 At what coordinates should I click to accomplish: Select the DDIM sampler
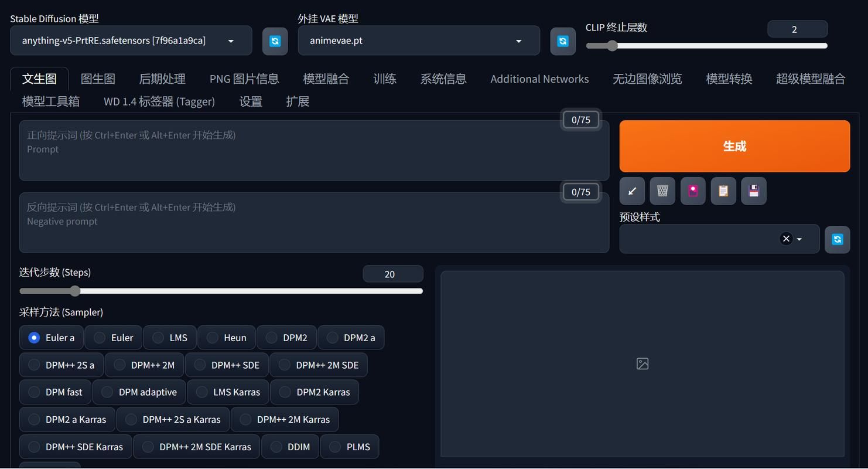290,447
